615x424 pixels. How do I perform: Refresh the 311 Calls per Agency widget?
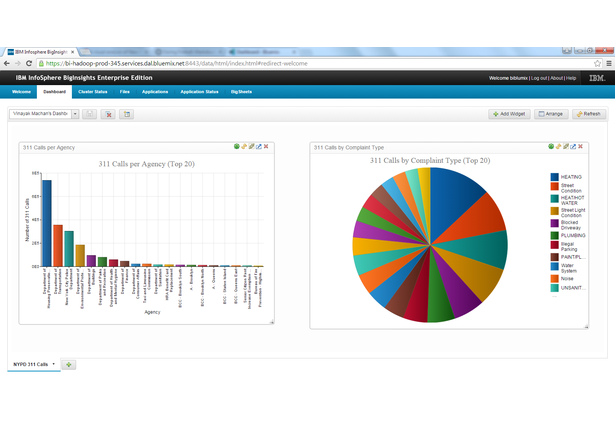point(244,146)
